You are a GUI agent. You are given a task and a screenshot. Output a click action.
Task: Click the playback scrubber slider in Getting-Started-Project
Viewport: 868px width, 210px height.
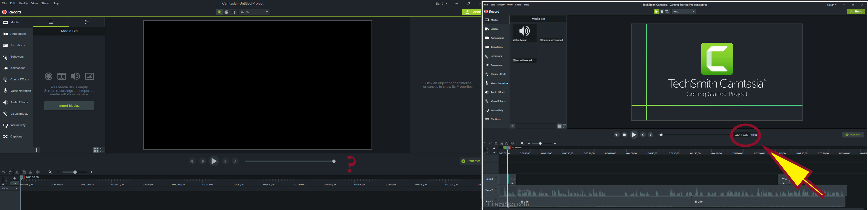(x=694, y=135)
